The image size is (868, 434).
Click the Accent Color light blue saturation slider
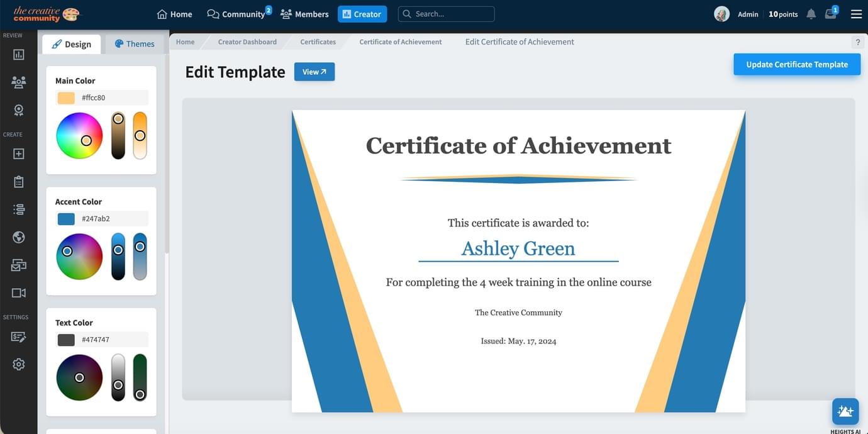coord(140,257)
